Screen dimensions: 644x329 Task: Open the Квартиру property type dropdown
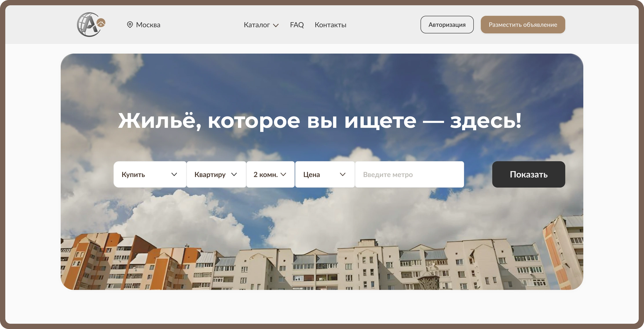216,174
